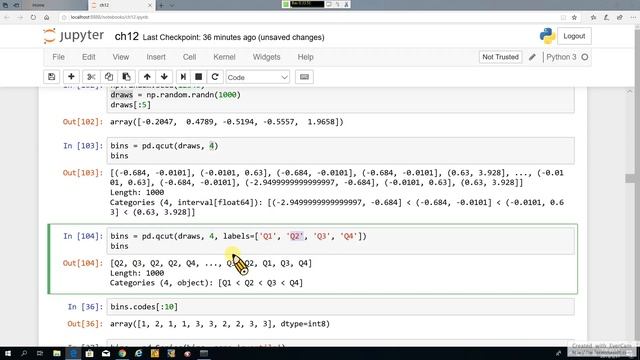Open Task View on the taskbar
This screenshot has height=360, width=640.
click(x=40, y=353)
